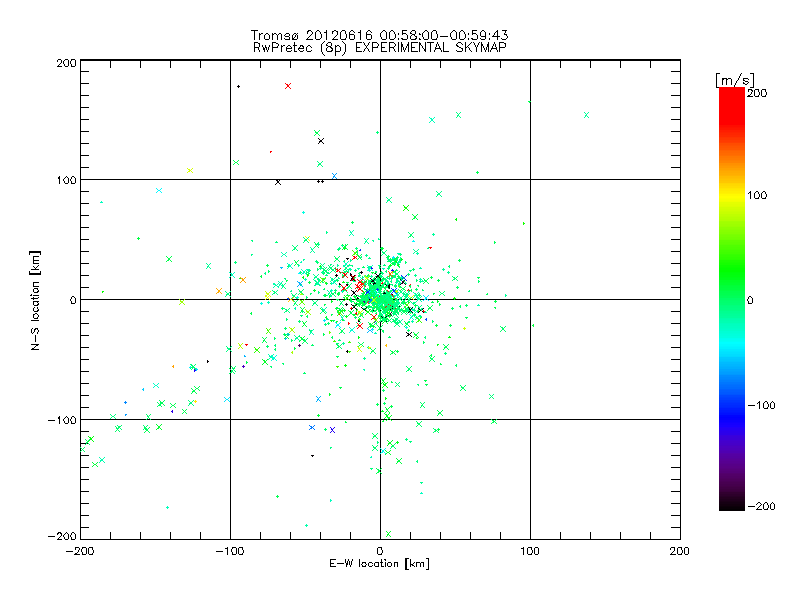
Task: Click the colorbar label '0'
Action: tap(750, 300)
